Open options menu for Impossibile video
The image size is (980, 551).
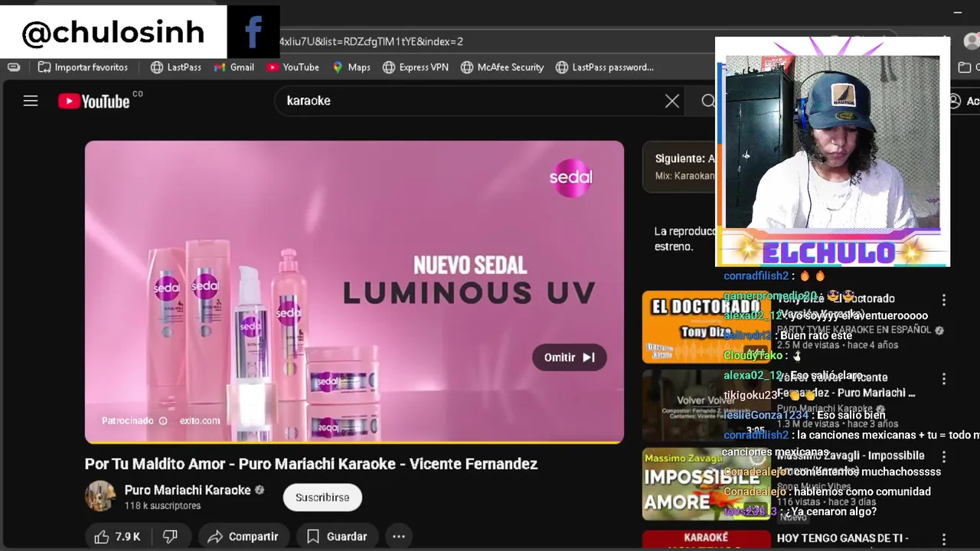944,457
